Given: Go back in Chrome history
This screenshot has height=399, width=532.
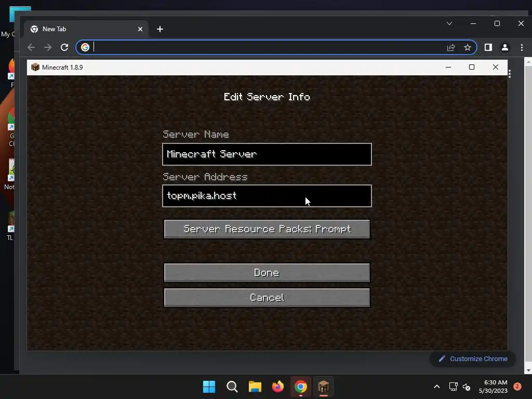Looking at the screenshot, I should (31, 47).
